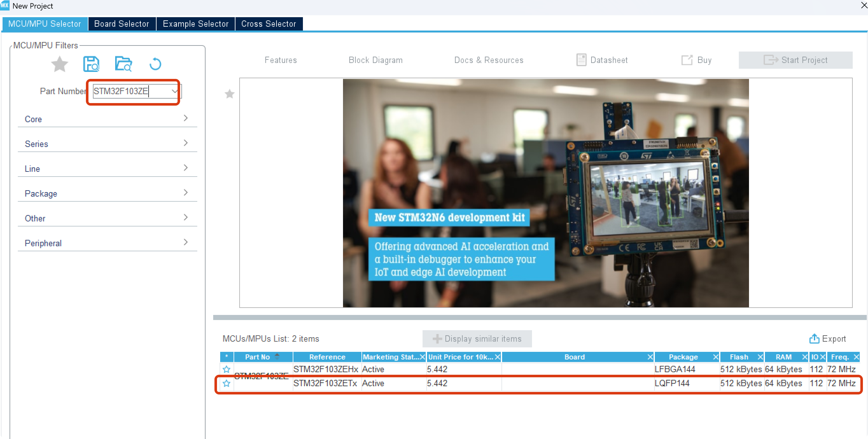
Task: Toggle the gray favorite star beside the banner image
Action: tap(229, 94)
